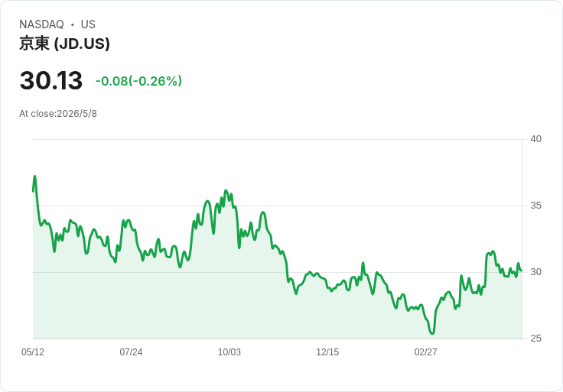Click the lowest trough on the price line

tap(432, 333)
